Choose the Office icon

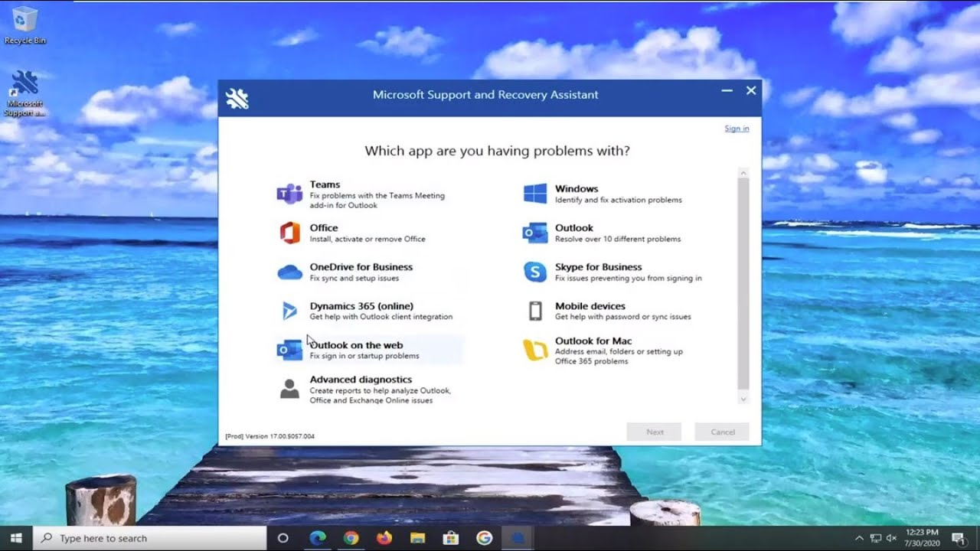(x=289, y=233)
